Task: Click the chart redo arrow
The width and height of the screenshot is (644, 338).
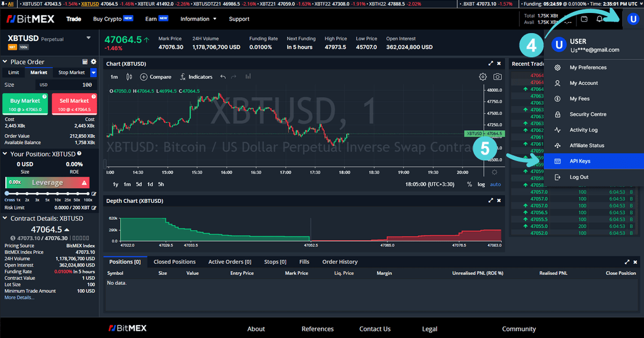Action: (233, 77)
